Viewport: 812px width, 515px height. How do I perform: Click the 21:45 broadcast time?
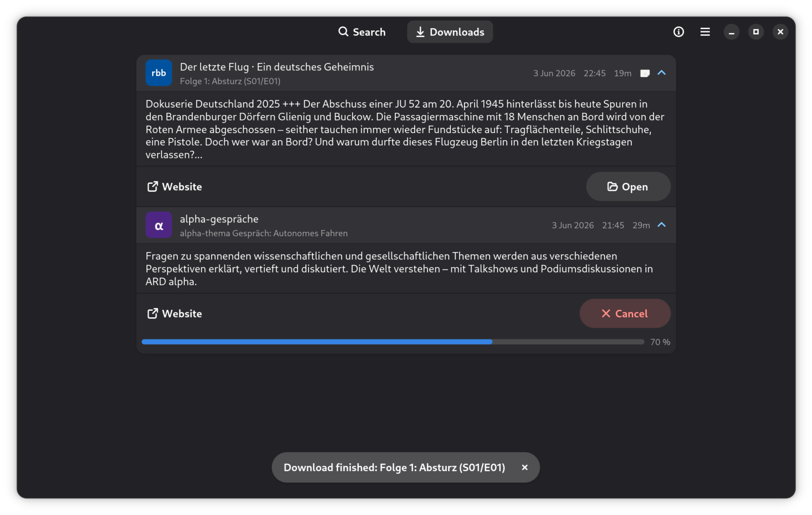point(613,225)
